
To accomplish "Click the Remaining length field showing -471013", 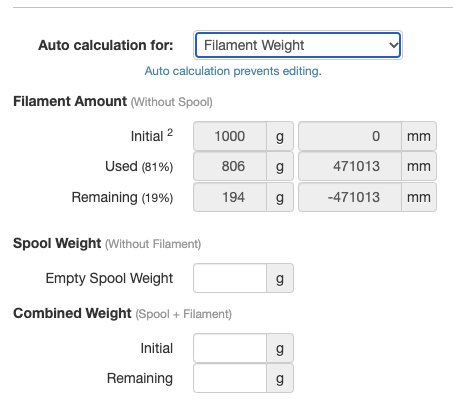I will [x=350, y=197].
